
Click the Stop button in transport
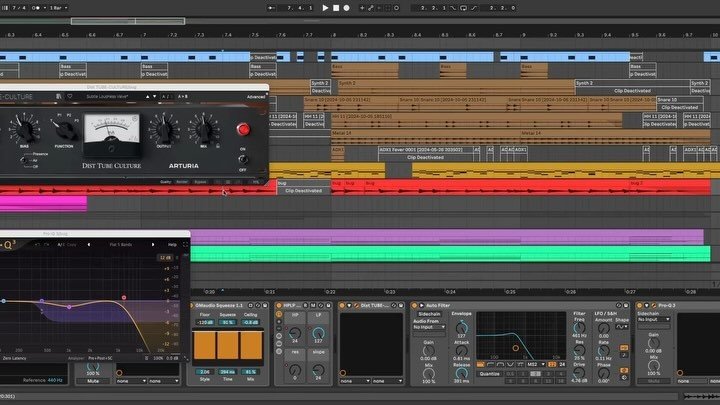click(x=336, y=7)
